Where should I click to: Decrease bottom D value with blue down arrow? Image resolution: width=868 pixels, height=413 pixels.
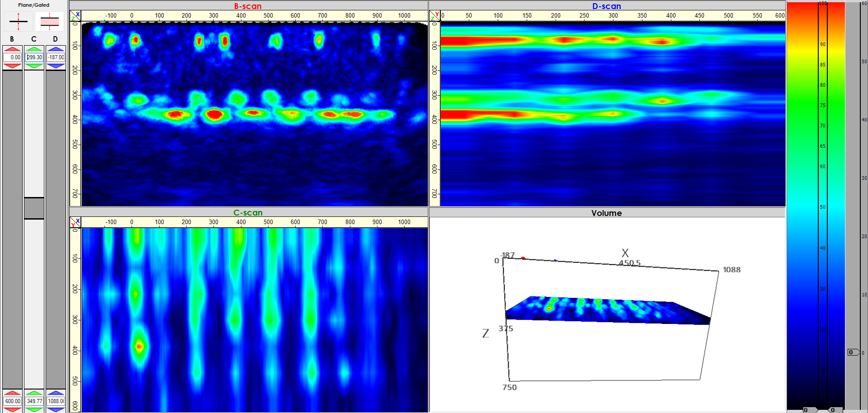pyautogui.click(x=56, y=409)
